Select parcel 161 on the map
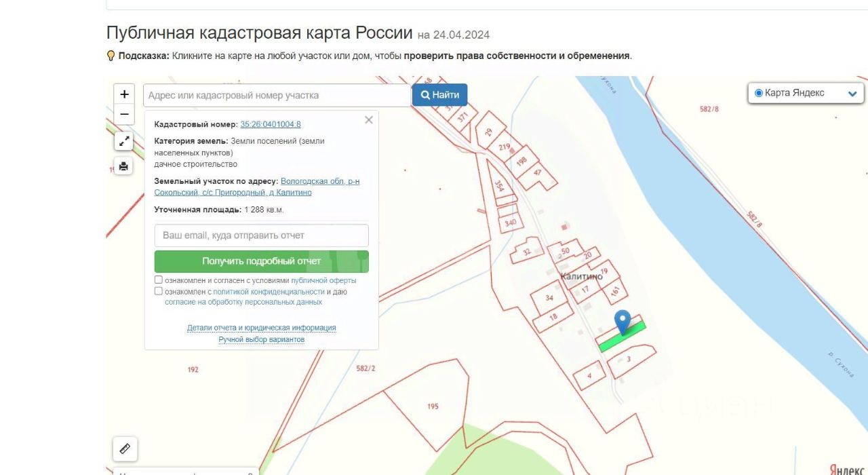The image size is (868, 475). (x=616, y=292)
